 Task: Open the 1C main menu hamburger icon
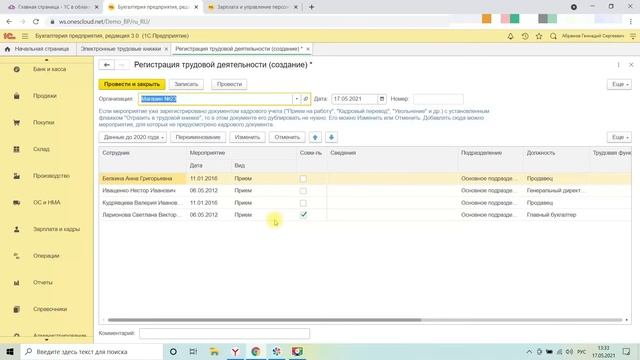coord(25,36)
